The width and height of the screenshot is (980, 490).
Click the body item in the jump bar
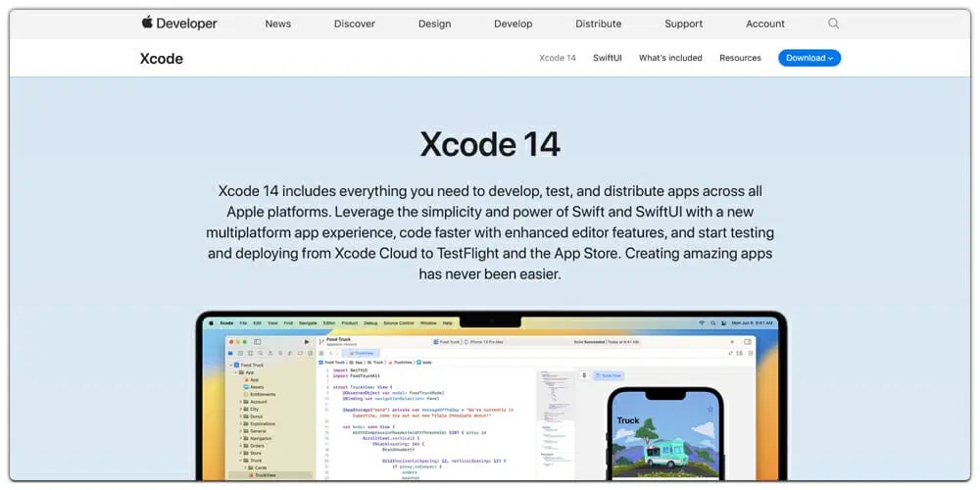pyautogui.click(x=423, y=363)
